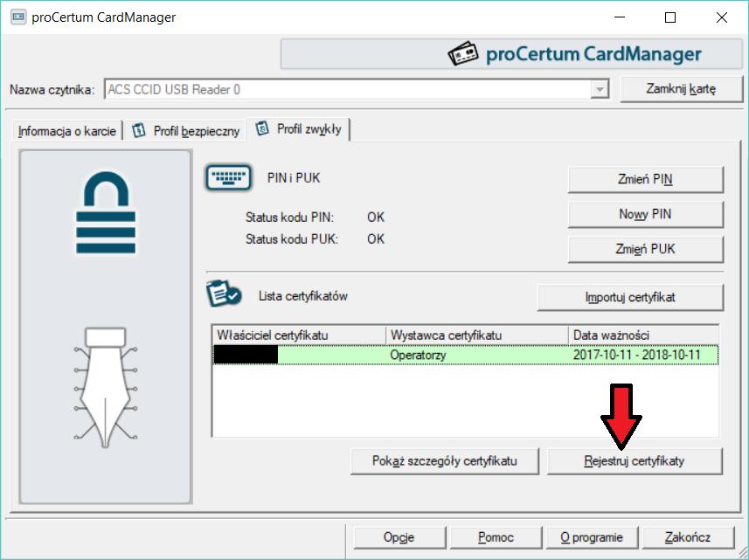Click the Status kodu PUK label

(291, 239)
